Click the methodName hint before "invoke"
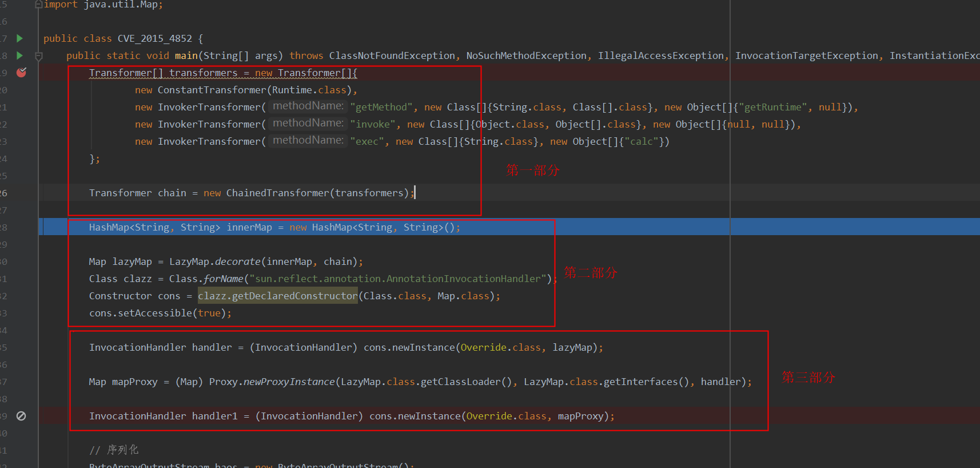 [x=308, y=123]
